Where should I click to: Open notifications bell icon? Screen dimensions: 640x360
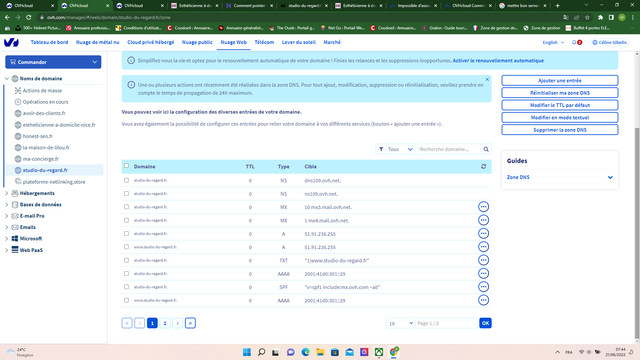point(574,42)
